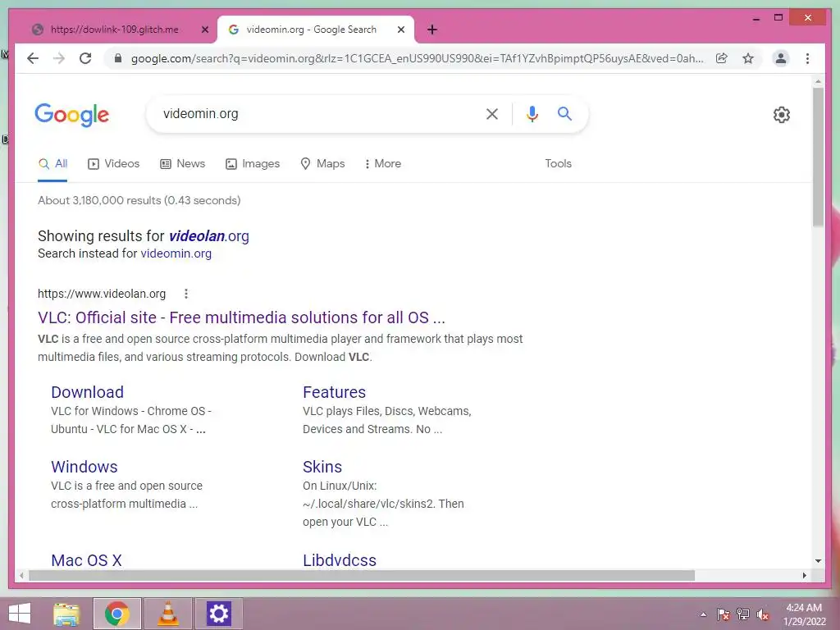Click the address bar URL
The height and width of the screenshot is (630, 840).
coord(418,58)
